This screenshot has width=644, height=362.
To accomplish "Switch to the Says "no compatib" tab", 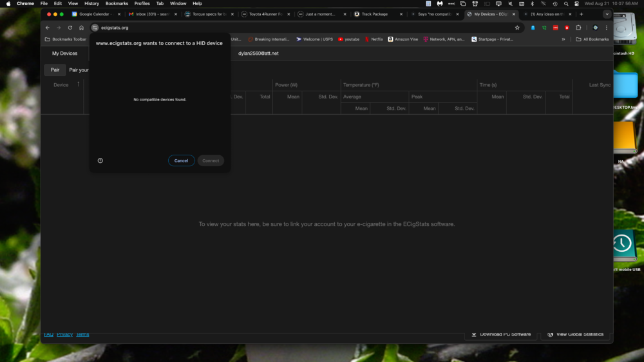I will (433, 14).
